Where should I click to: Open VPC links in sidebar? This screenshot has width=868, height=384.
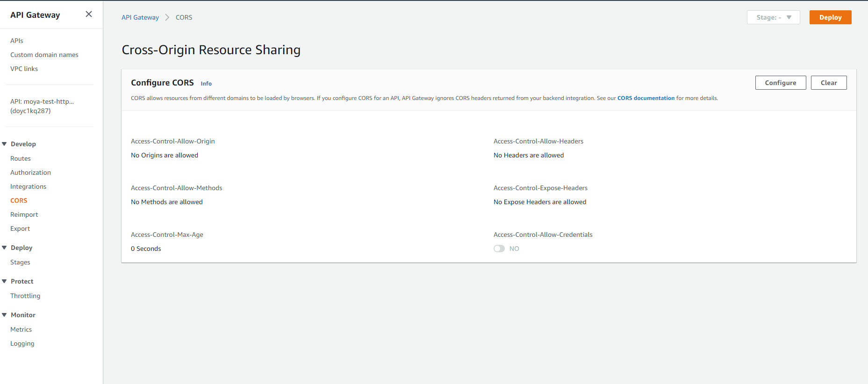[x=24, y=69]
